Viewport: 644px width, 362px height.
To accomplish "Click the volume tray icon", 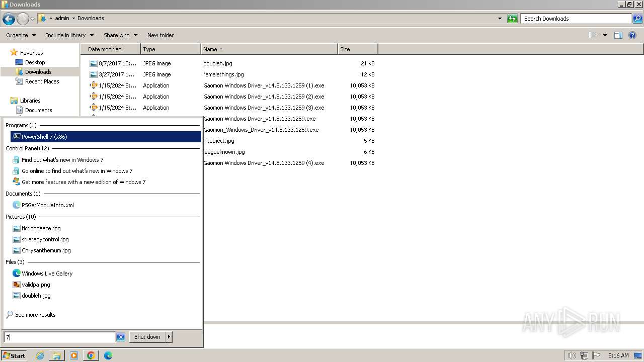I will [x=572, y=355].
